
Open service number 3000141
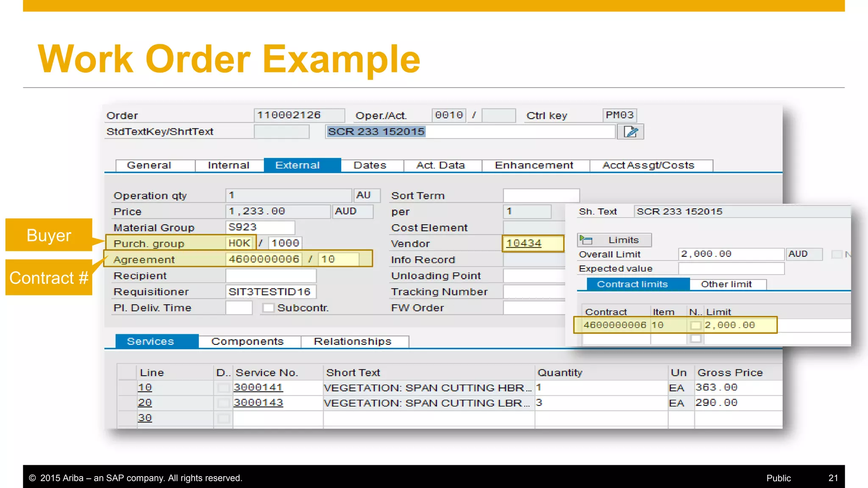pyautogui.click(x=258, y=388)
